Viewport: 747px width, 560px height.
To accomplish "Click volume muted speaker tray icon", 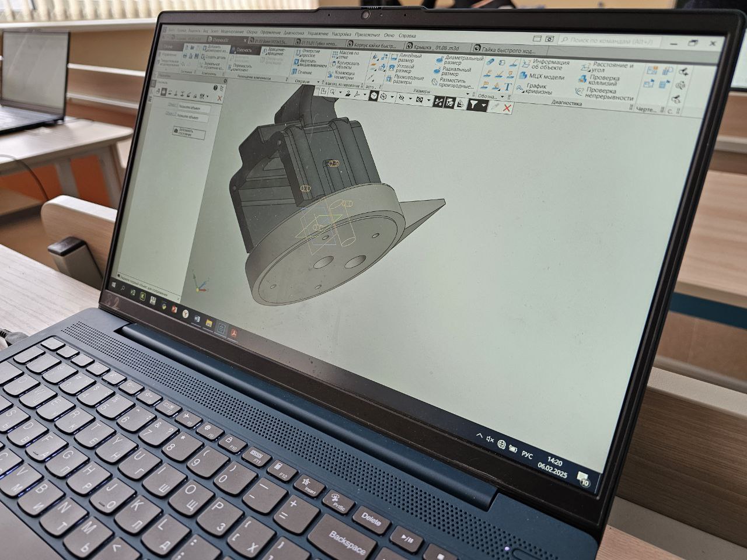I will [x=490, y=439].
